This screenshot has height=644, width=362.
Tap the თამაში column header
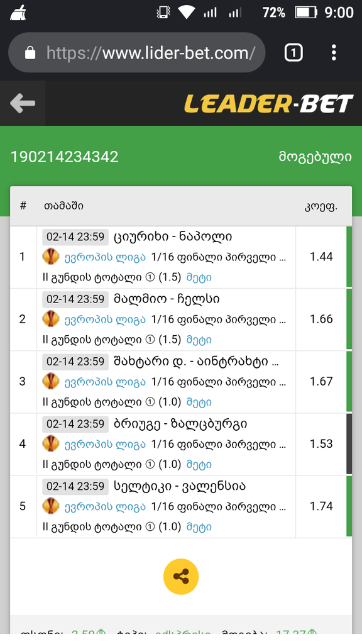pyautogui.click(x=63, y=206)
